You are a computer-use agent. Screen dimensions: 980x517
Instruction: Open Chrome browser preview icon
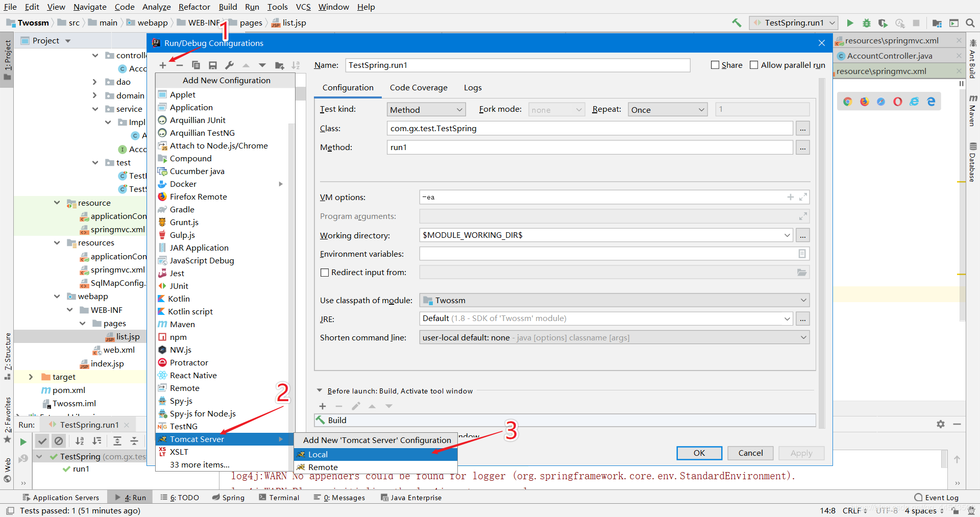click(848, 102)
